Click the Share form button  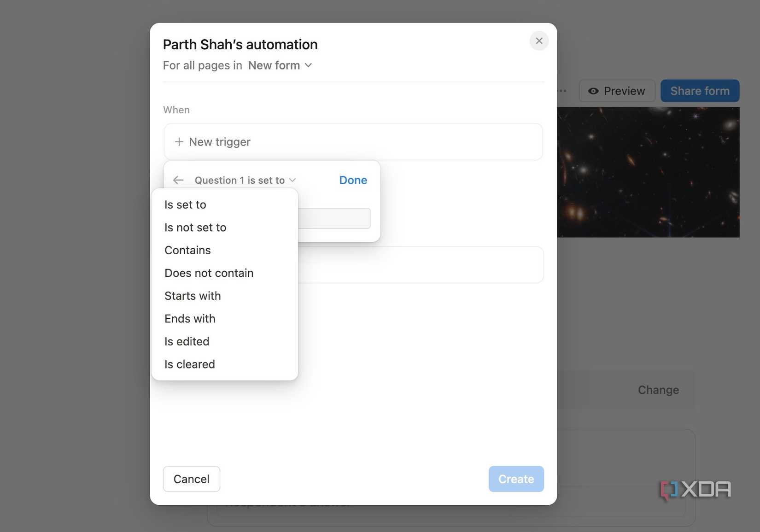700,91
